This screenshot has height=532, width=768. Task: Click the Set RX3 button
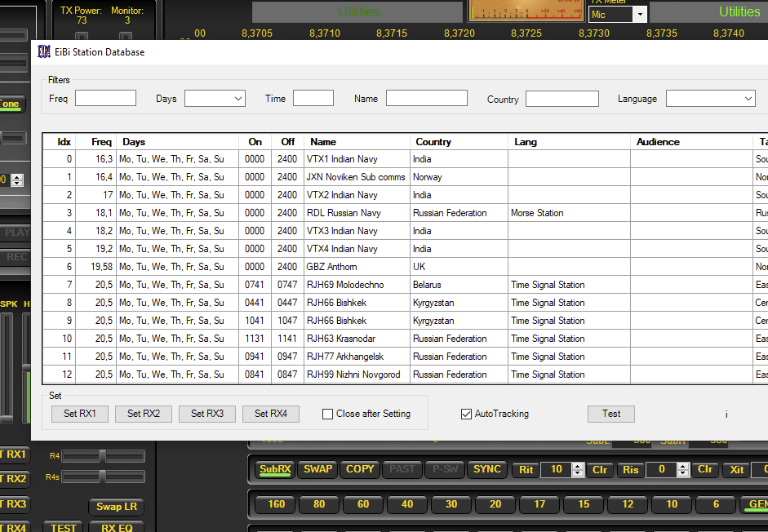click(x=207, y=414)
